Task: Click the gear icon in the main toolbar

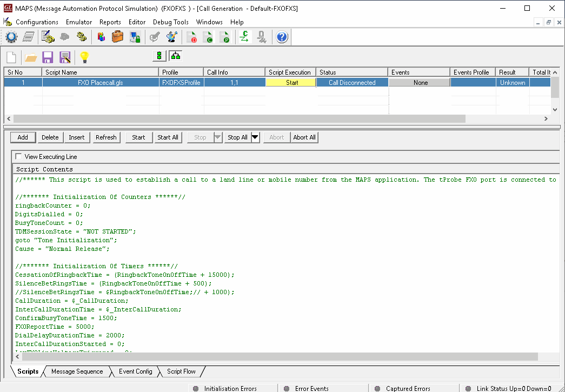Action: 11,37
